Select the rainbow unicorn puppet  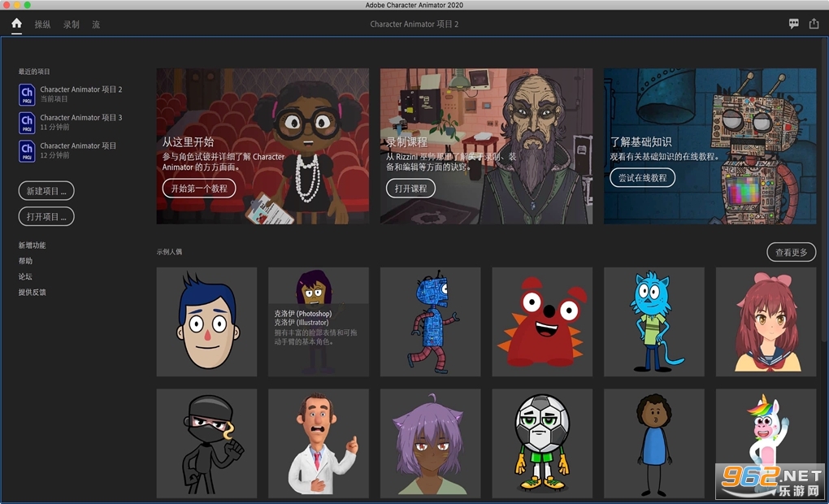click(766, 443)
